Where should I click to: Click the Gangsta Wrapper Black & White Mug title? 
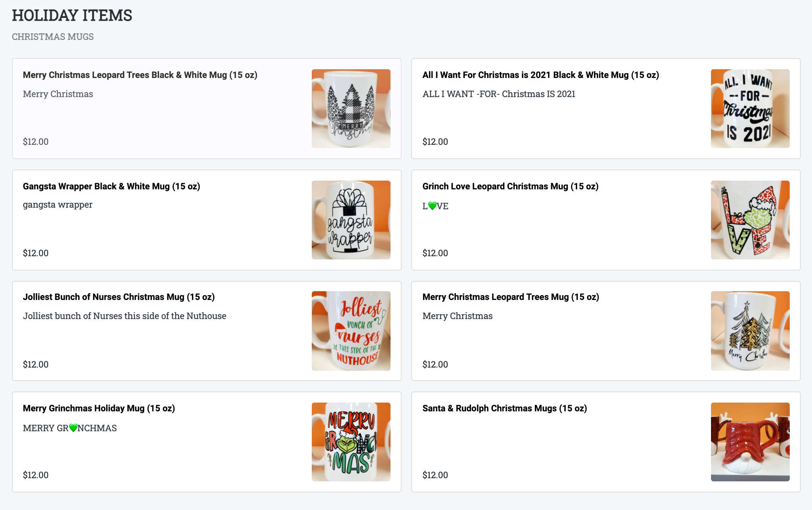(111, 186)
